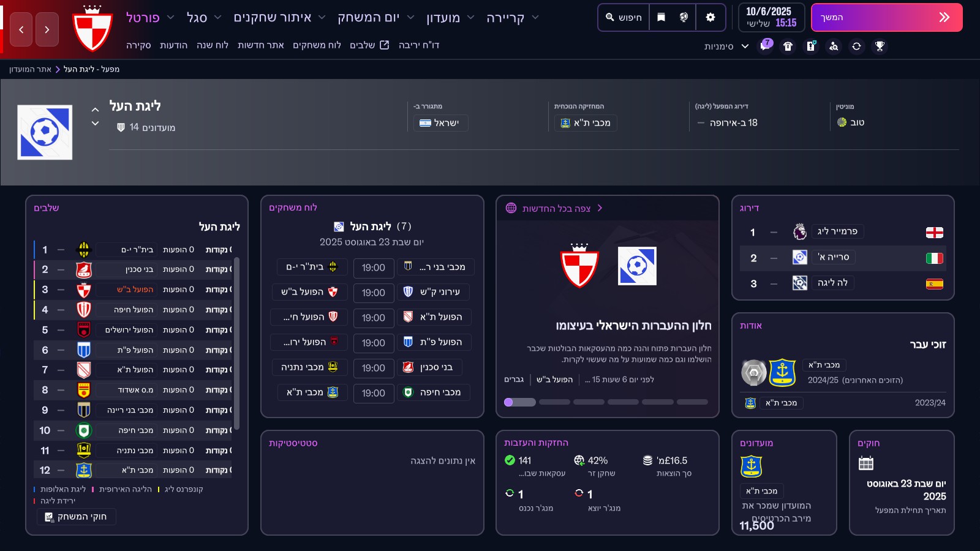Open the settings gear icon

tap(710, 17)
